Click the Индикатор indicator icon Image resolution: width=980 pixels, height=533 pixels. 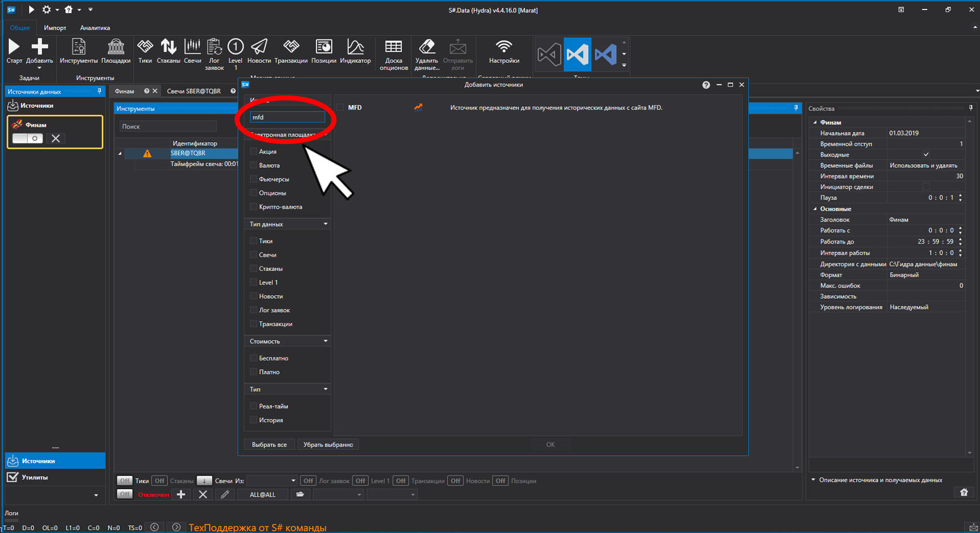(x=355, y=47)
